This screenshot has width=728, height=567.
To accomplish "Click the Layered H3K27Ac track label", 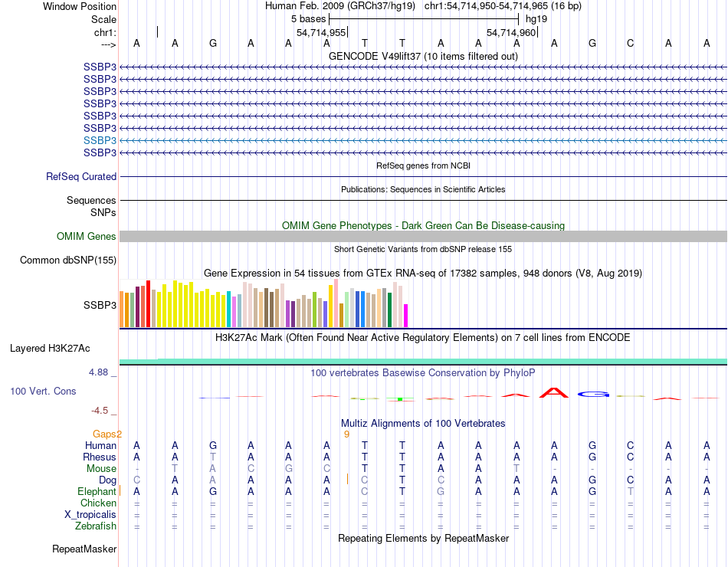I will pyautogui.click(x=50, y=349).
